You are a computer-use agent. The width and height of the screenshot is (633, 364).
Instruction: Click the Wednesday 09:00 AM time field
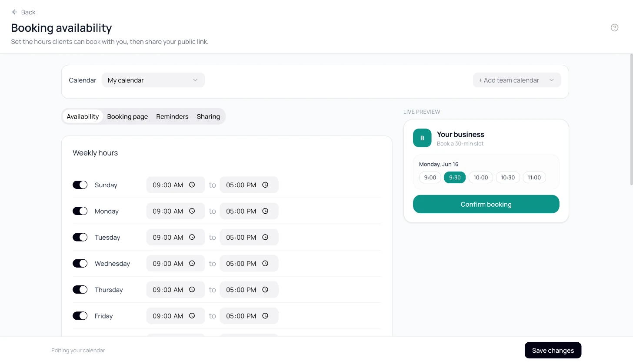[176, 263]
